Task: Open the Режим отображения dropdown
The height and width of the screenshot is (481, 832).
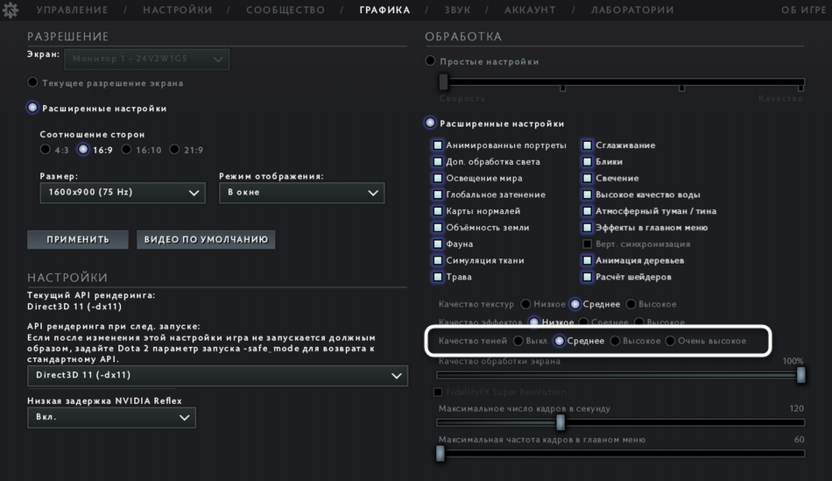Action: point(302,192)
